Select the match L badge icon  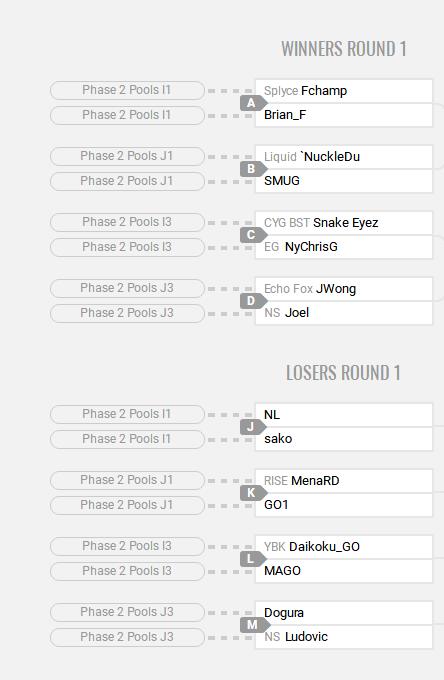tap(252, 559)
